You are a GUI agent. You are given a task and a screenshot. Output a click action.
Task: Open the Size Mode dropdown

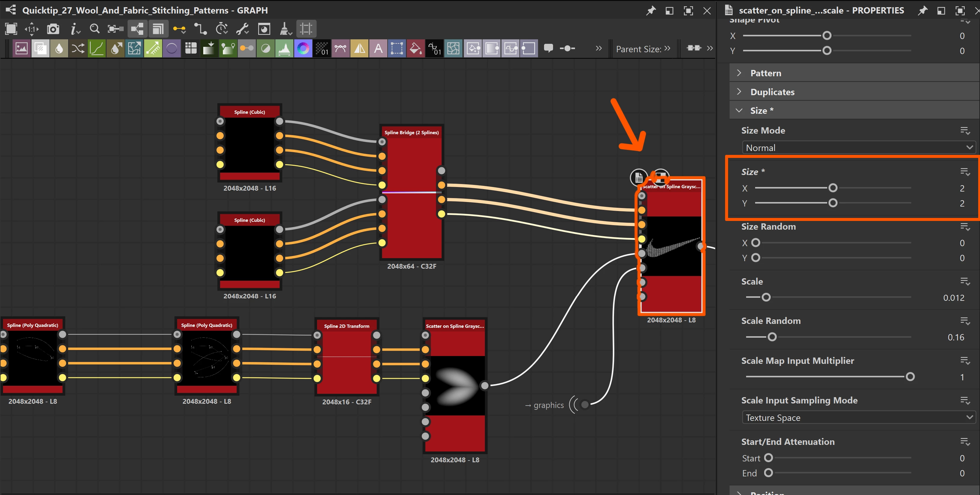point(858,148)
